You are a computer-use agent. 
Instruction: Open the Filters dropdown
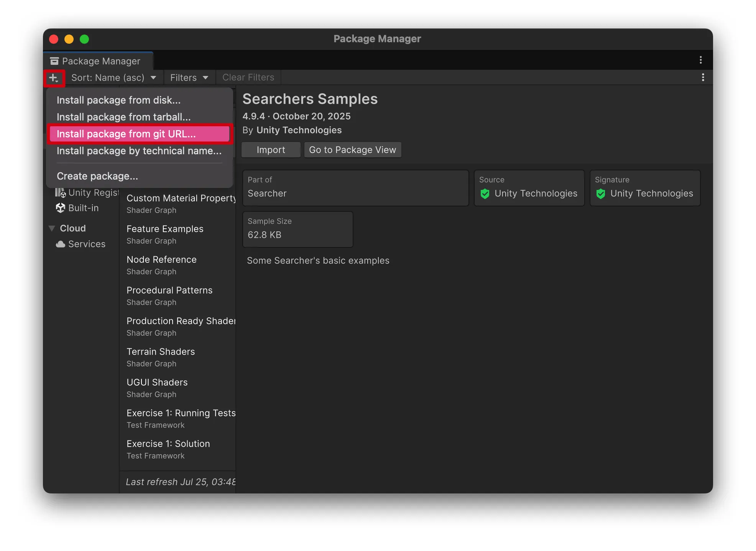tap(189, 78)
